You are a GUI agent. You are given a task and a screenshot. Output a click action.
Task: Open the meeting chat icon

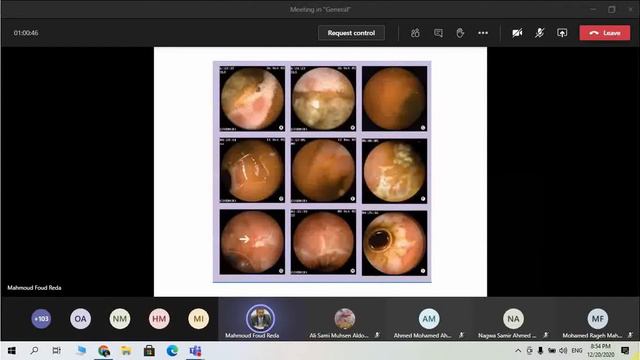(x=438, y=33)
